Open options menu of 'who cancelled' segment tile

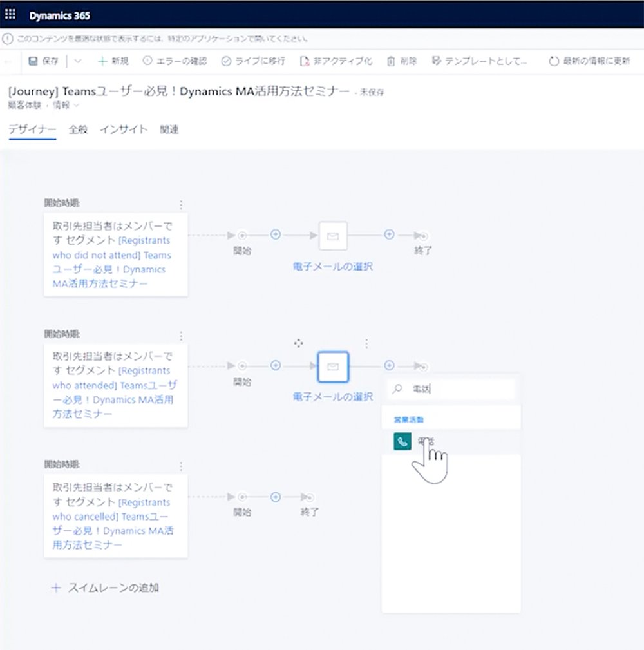tap(181, 466)
